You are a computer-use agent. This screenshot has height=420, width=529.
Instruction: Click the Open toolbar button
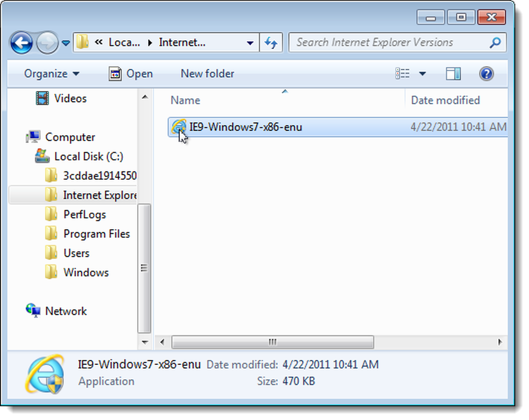131,74
